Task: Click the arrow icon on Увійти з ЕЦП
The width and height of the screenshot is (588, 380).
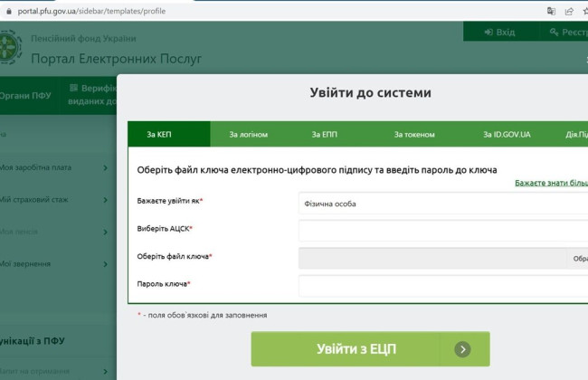Action: point(462,349)
